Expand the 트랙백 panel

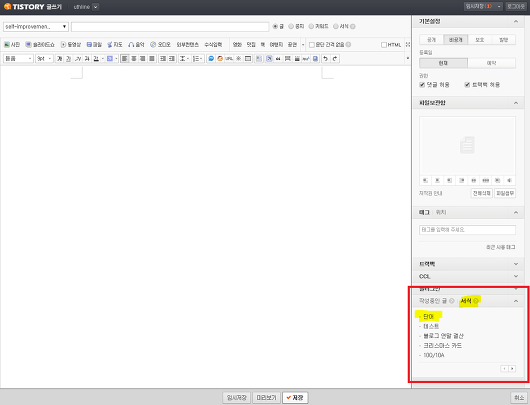tap(516, 264)
